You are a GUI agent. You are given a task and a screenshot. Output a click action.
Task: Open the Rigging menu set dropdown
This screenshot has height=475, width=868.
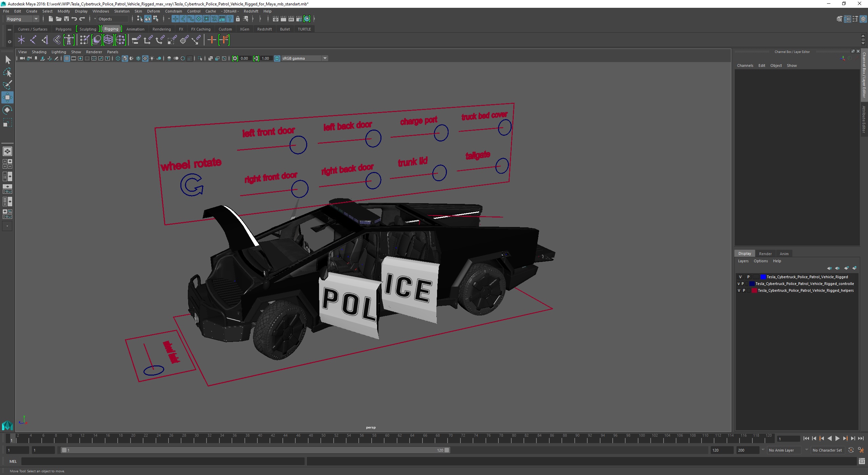click(x=22, y=19)
